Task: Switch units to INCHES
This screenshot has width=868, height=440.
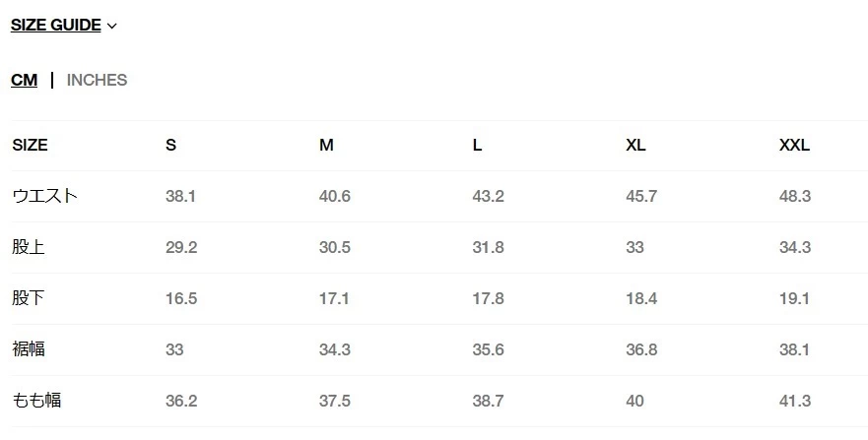Action: point(97,81)
